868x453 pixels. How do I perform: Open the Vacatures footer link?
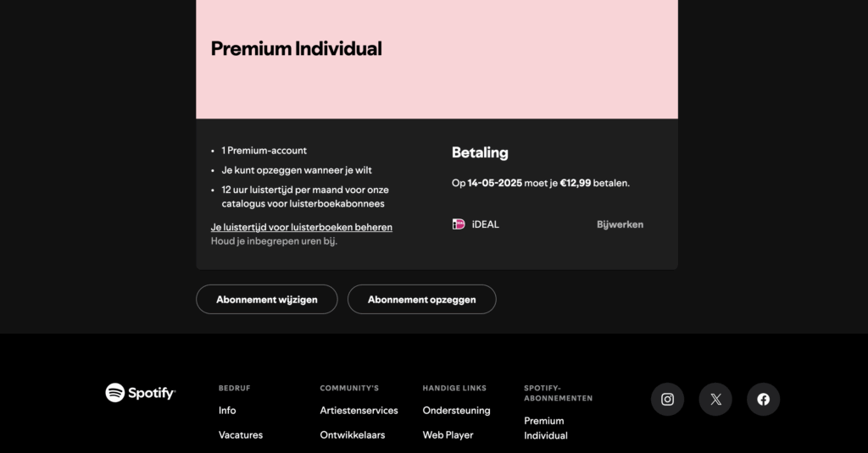click(240, 434)
